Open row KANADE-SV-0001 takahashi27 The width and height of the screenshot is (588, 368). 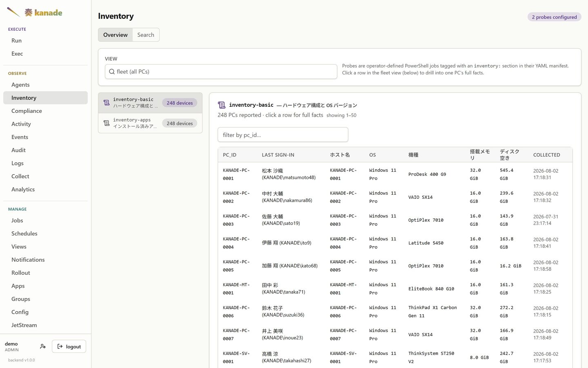click(395, 357)
